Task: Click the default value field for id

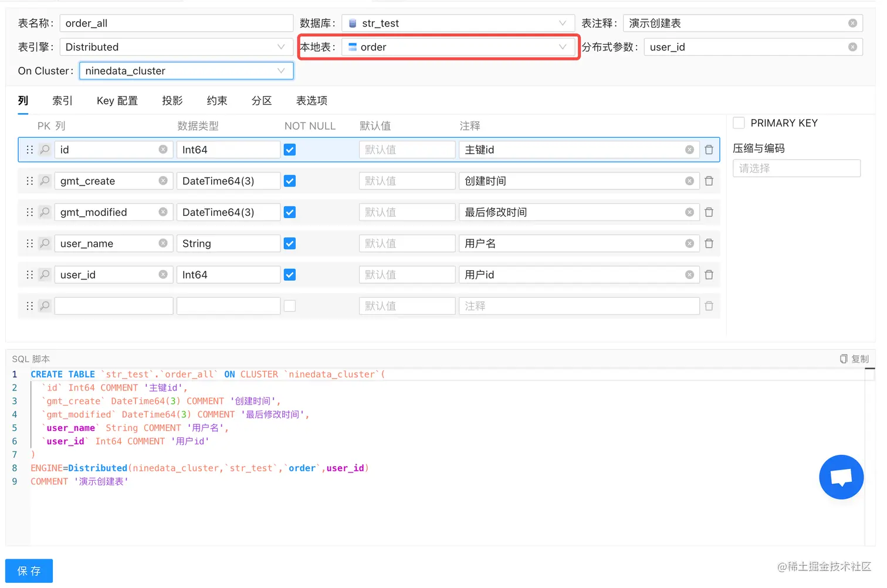Action: 407,149
